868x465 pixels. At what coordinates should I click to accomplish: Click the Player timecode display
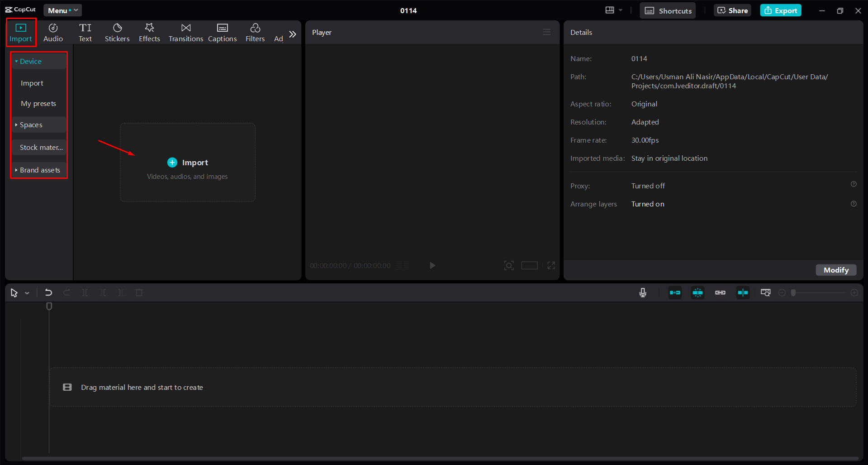(x=350, y=265)
